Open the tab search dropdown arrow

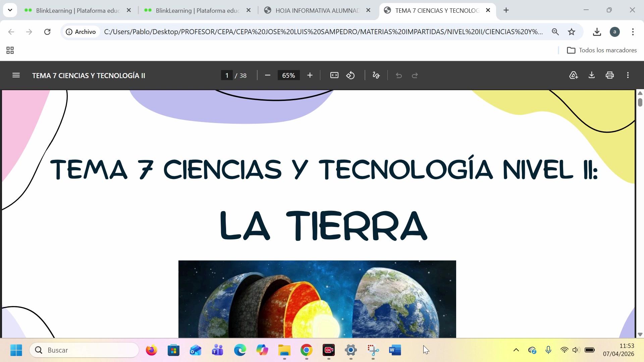click(x=10, y=10)
